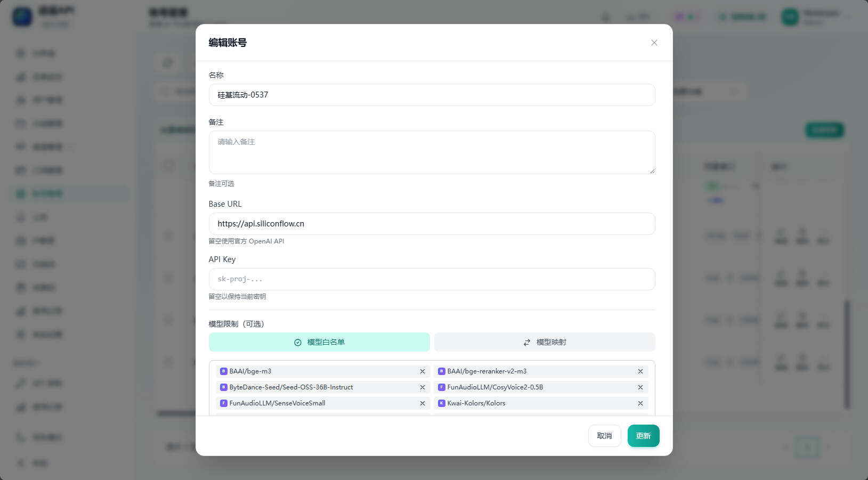Click the 名称 field containing 硅基流动-0537
Viewport: 868px width, 480px height.
(x=432, y=95)
